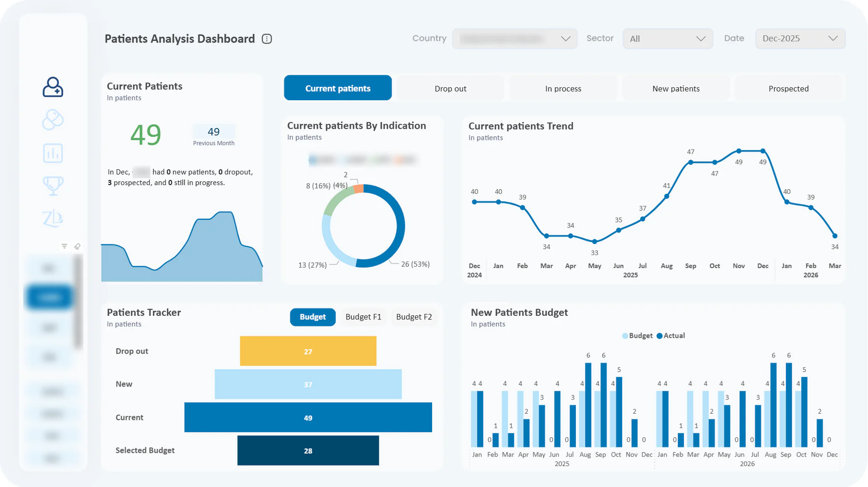Select the In process button
This screenshot has height=487, width=868.
pyautogui.click(x=563, y=88)
